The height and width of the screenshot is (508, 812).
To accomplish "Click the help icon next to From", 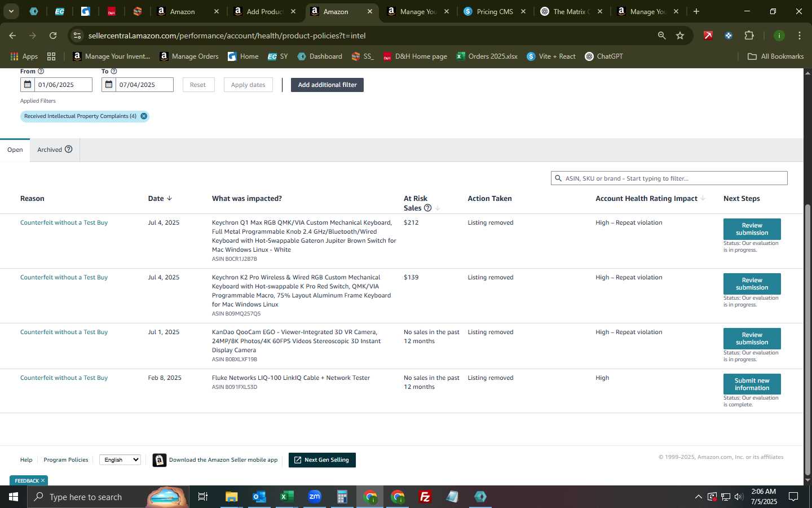I will pos(41,71).
